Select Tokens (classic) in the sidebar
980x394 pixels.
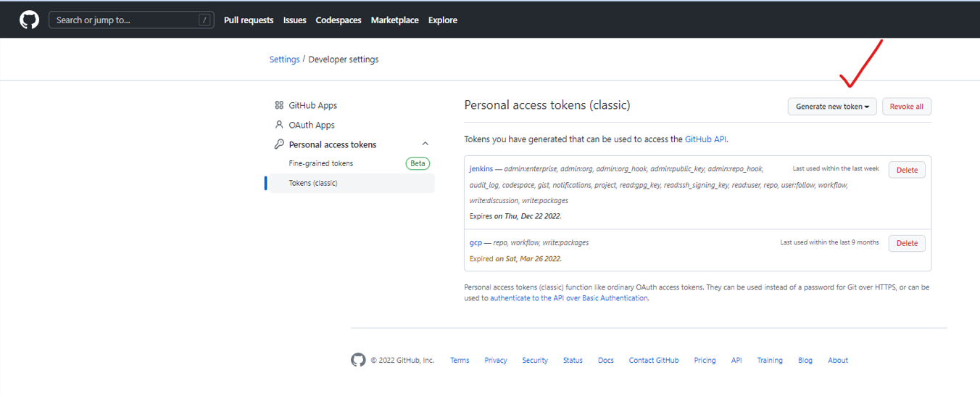[x=313, y=183]
